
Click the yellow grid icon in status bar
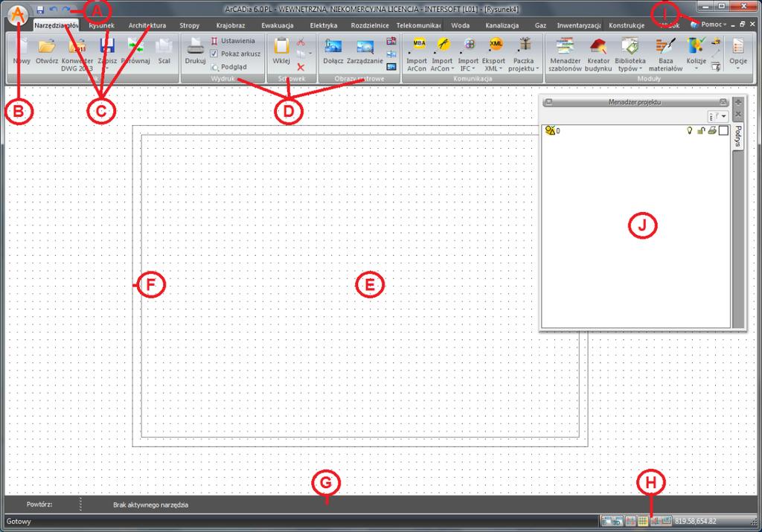tap(642, 522)
